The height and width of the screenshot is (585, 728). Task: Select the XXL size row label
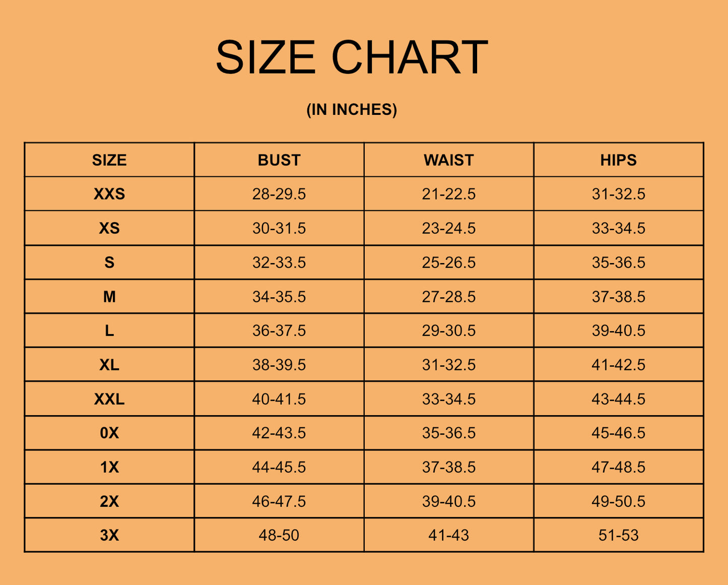click(x=109, y=399)
